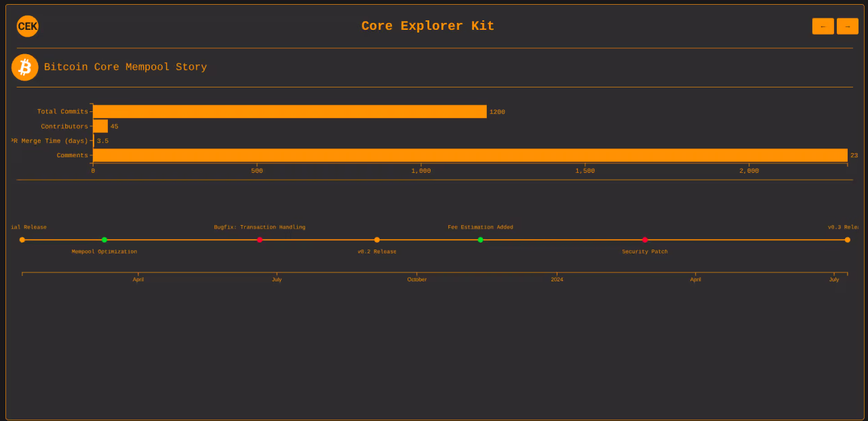Select the v0.3 Release timeline dot
This screenshot has width=868, height=421.
(x=848, y=240)
